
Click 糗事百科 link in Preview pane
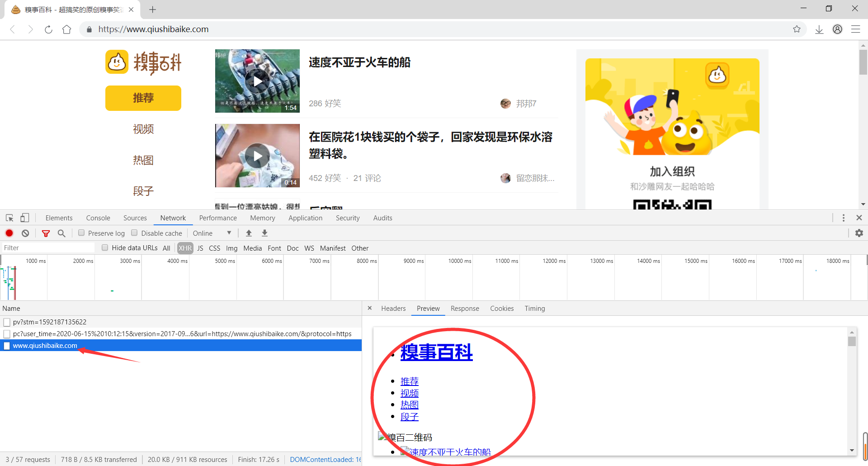[436, 352]
